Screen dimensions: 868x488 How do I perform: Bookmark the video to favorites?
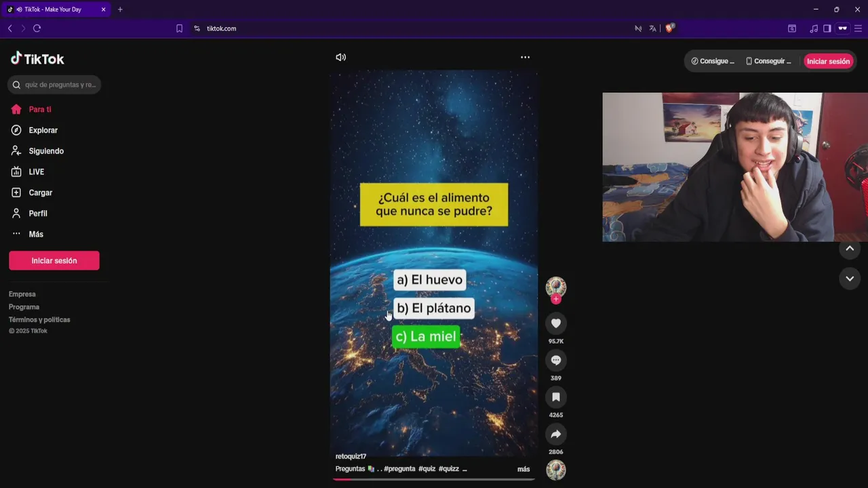(556, 396)
